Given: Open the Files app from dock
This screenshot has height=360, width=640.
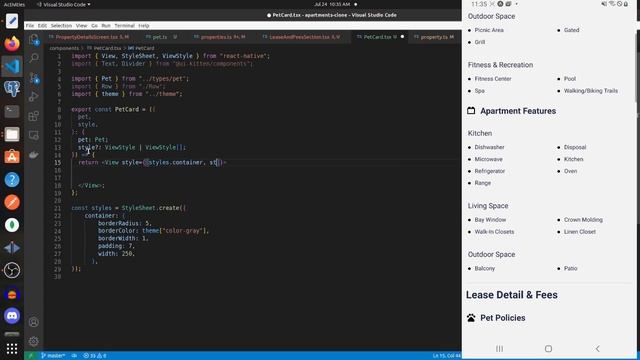Looking at the screenshot, I should pos(12,134).
